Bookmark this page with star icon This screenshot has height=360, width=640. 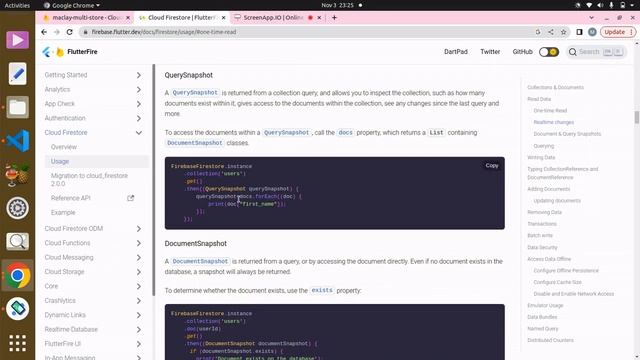(x=563, y=32)
